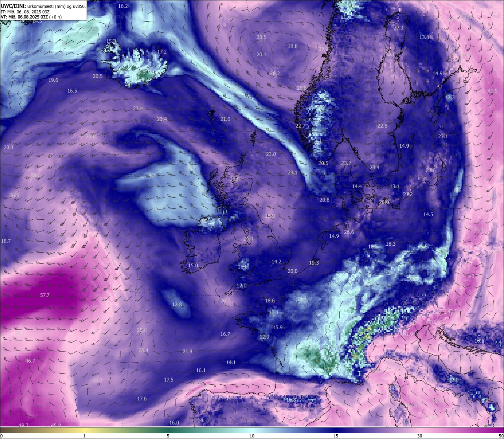Click the 15.9 value over France
The image size is (504, 439).
click(x=278, y=328)
